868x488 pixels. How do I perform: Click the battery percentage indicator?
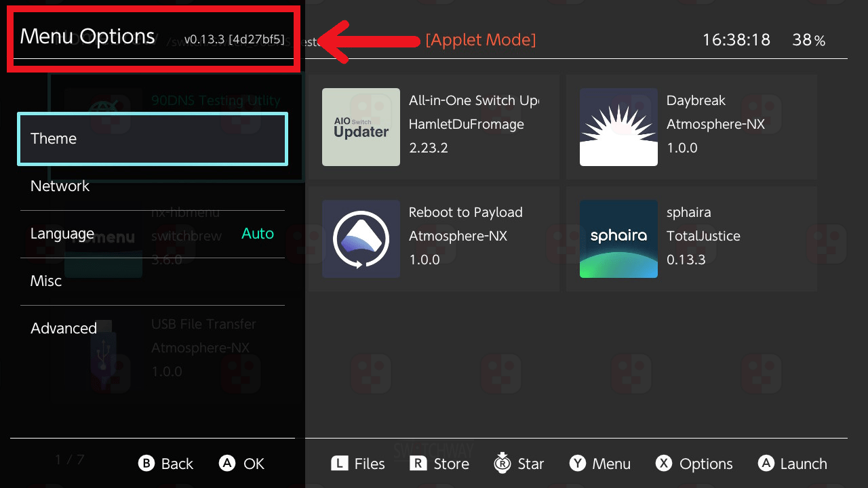[809, 40]
